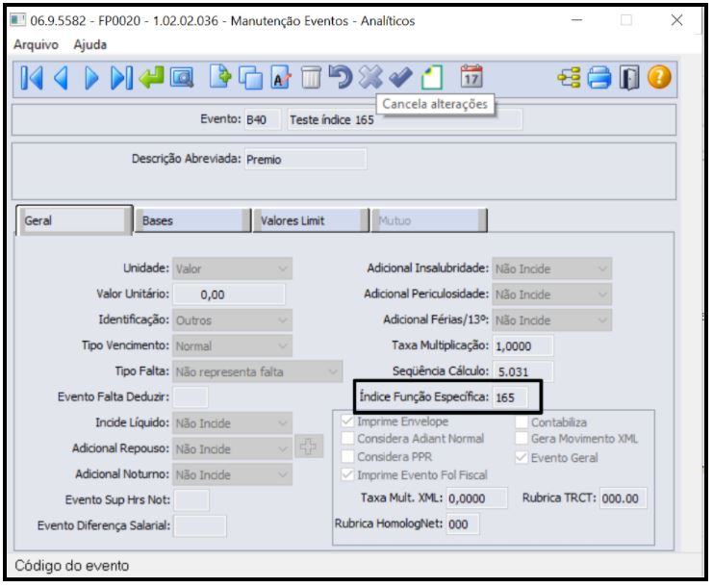Screen dimensions: 713x588
Task: Switch to the Valores Limit tab
Action: [311, 220]
